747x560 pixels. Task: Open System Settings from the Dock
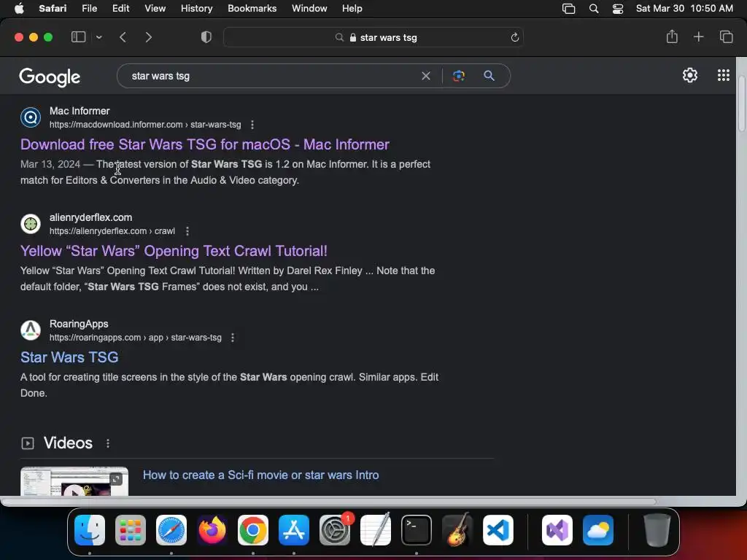coord(334,530)
